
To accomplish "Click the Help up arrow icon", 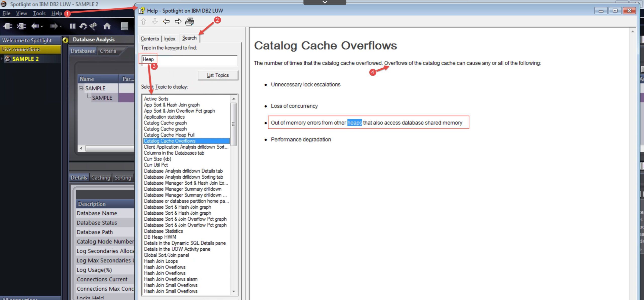I will tap(143, 21).
